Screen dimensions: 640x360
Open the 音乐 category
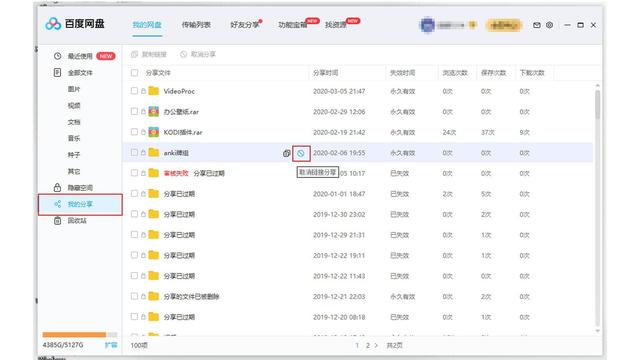pyautogui.click(x=74, y=138)
